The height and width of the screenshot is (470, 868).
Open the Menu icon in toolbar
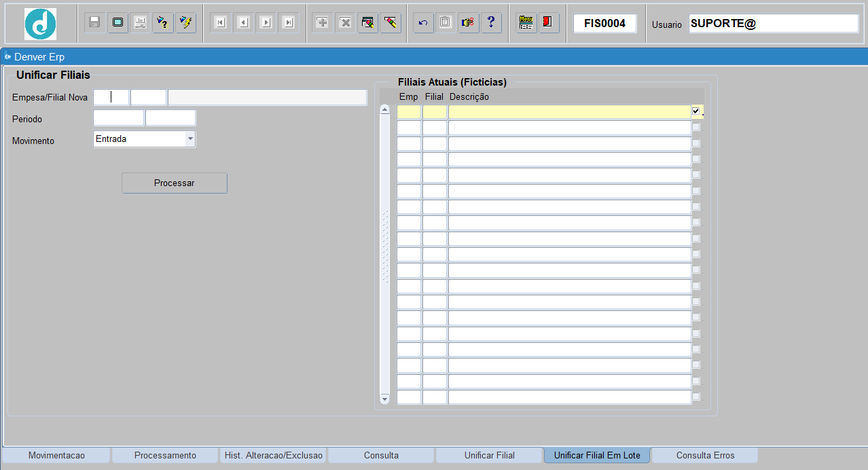click(x=526, y=22)
